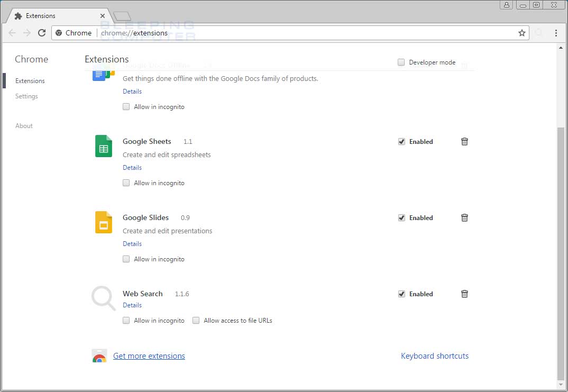Disable the Google Sheets extension
The image size is (568, 392).
point(401,141)
